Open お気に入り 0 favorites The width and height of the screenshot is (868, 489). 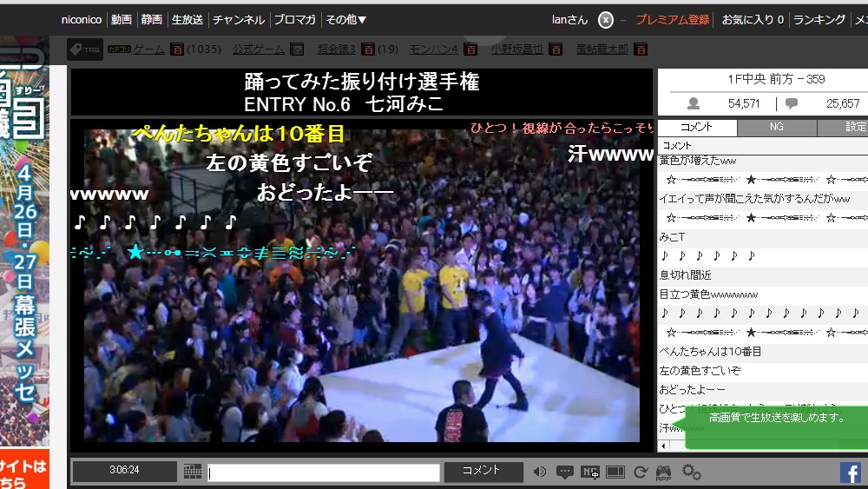pos(753,20)
